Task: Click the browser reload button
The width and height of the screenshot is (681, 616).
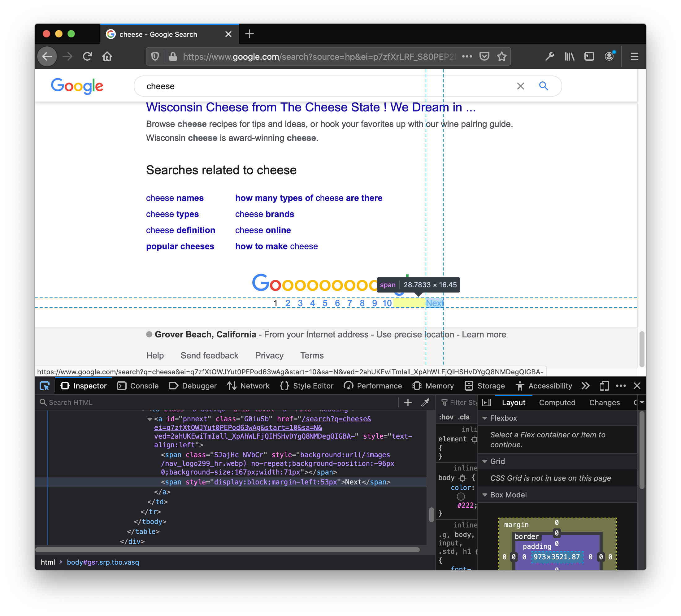Action: 88,56
